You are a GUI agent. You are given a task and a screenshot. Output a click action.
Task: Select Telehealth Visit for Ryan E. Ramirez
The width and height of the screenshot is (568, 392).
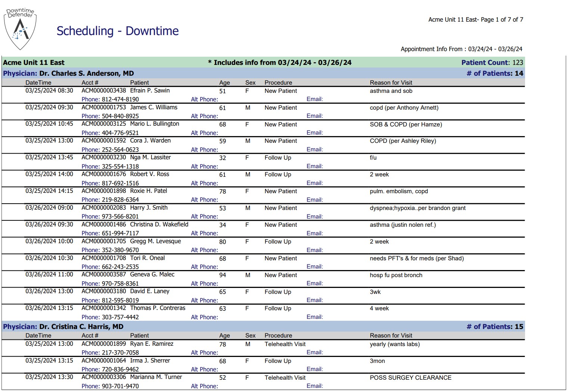click(x=285, y=344)
